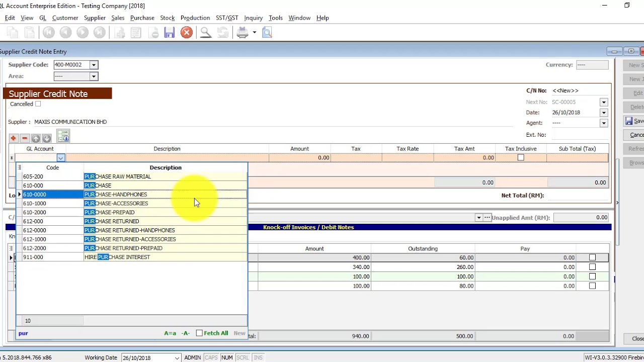Click the Delete document toolbar icon
The height and width of the screenshot is (362, 644).
tap(153, 33)
